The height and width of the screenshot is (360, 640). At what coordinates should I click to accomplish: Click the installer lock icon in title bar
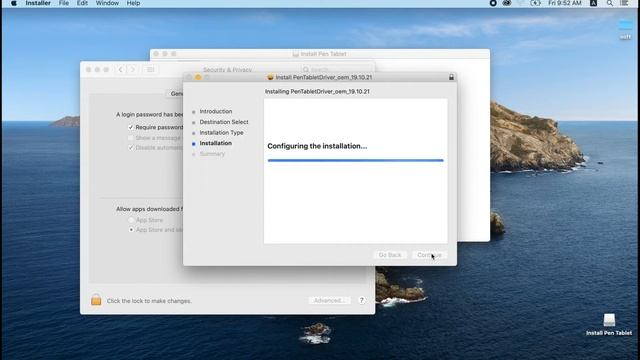[451, 77]
